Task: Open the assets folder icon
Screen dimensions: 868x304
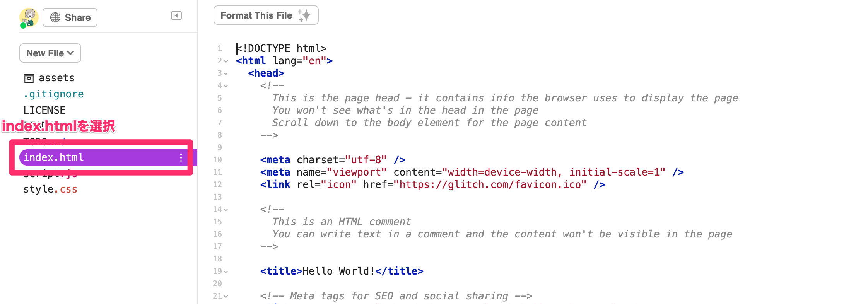Action: click(x=29, y=78)
